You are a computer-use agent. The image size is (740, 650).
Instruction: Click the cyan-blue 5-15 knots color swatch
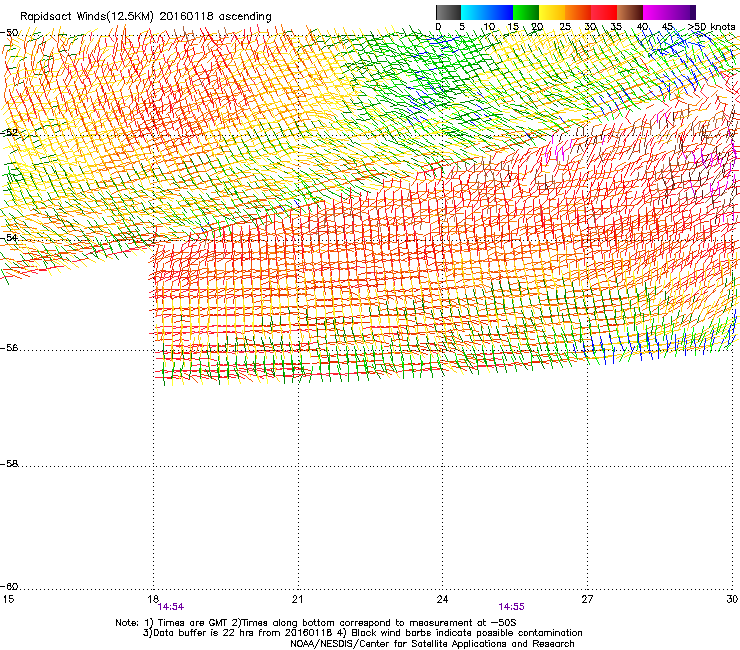(487, 12)
